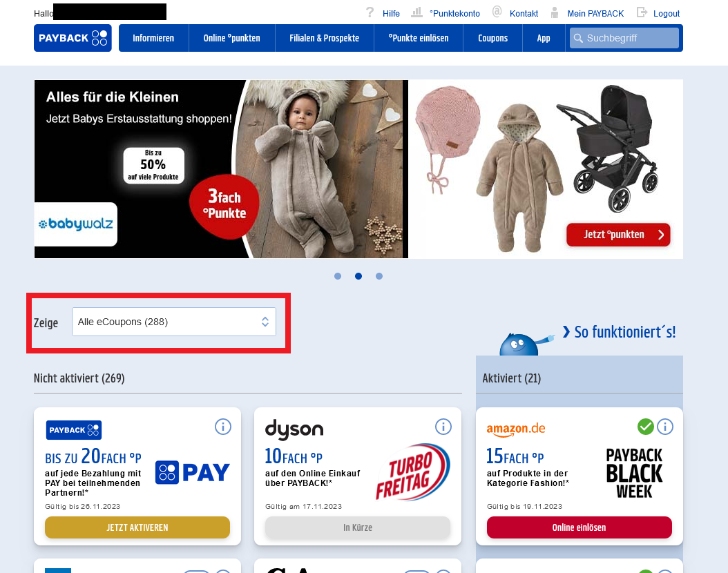This screenshot has width=728, height=573.
Task: Open Hilfe via the question mark icon
Action: point(370,12)
